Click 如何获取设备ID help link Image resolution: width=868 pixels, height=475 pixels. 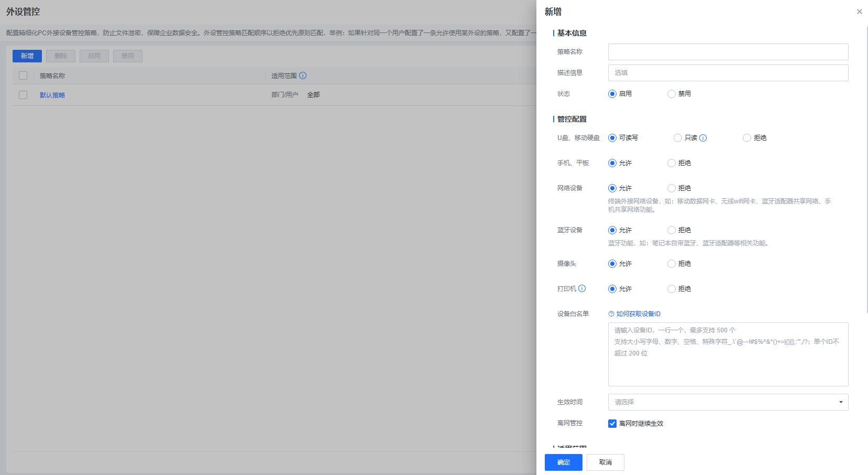pos(638,314)
